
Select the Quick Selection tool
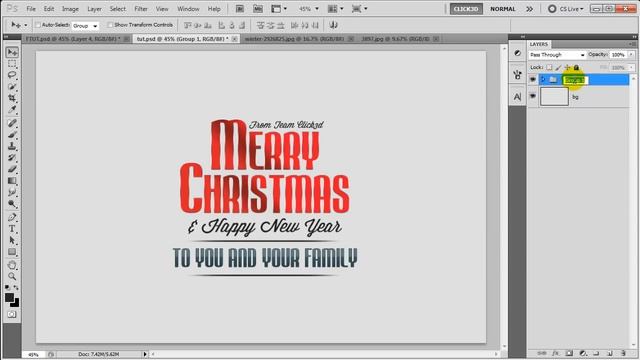point(12,87)
